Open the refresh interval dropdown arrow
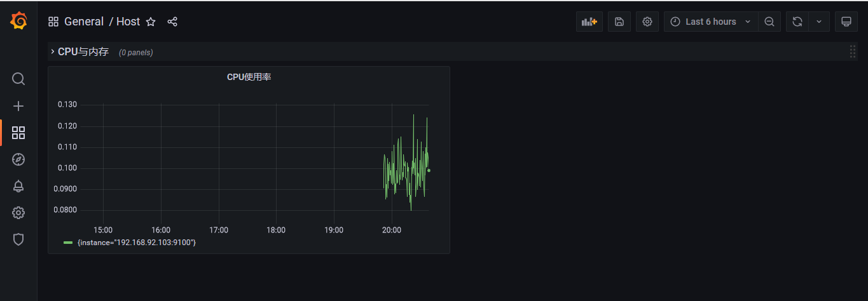868x301 pixels. coord(819,22)
